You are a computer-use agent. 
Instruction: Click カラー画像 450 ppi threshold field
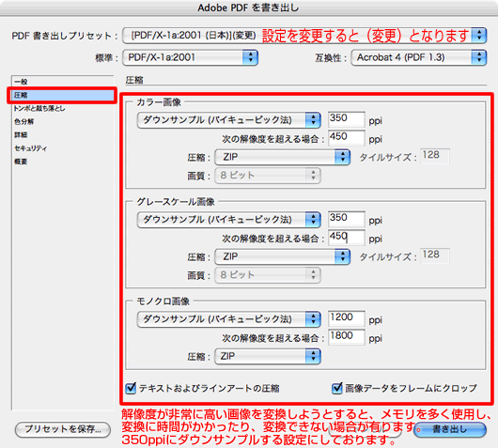tap(347, 138)
